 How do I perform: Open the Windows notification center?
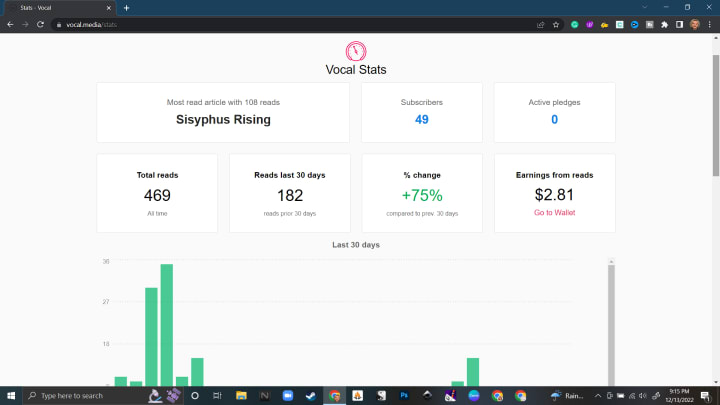pos(706,395)
